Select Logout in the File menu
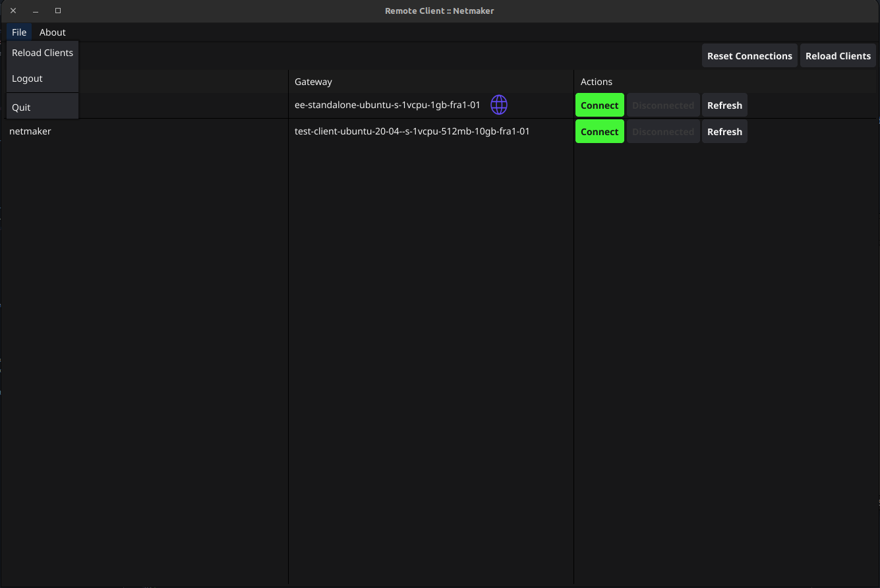 coord(42,78)
